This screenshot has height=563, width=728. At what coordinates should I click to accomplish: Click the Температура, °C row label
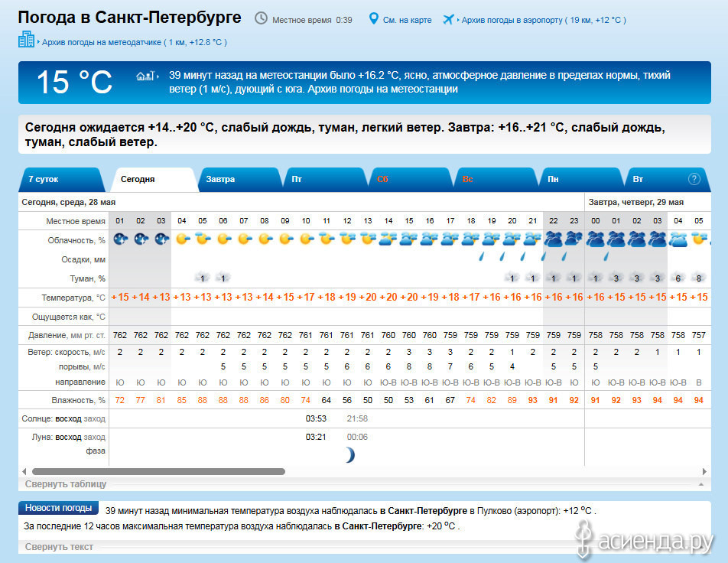point(73,298)
